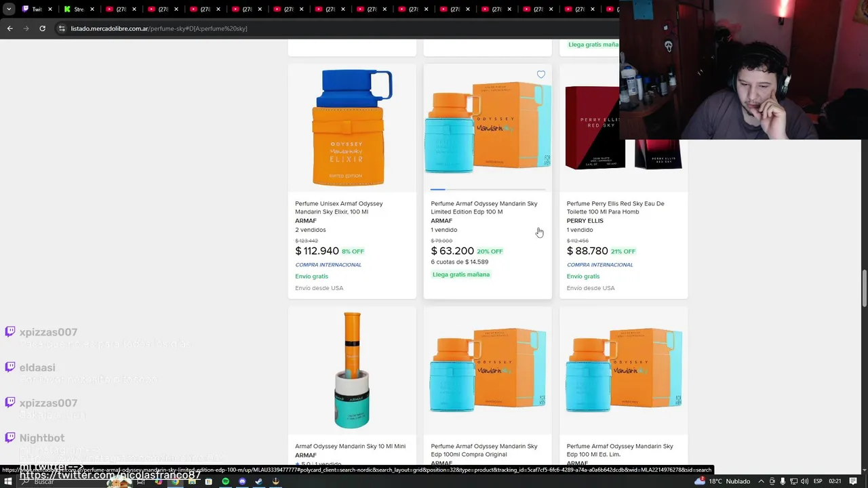
Task: Reload the MercadoLibre page
Action: pos(42,28)
